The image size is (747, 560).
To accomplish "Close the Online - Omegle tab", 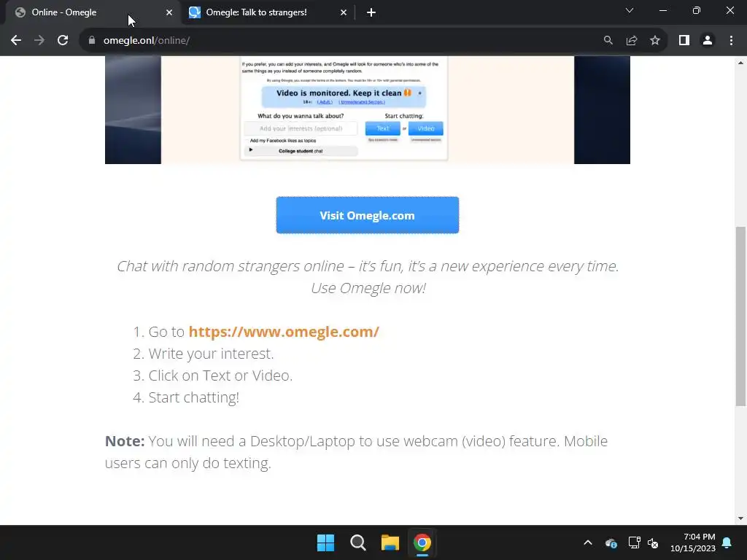I will (169, 12).
